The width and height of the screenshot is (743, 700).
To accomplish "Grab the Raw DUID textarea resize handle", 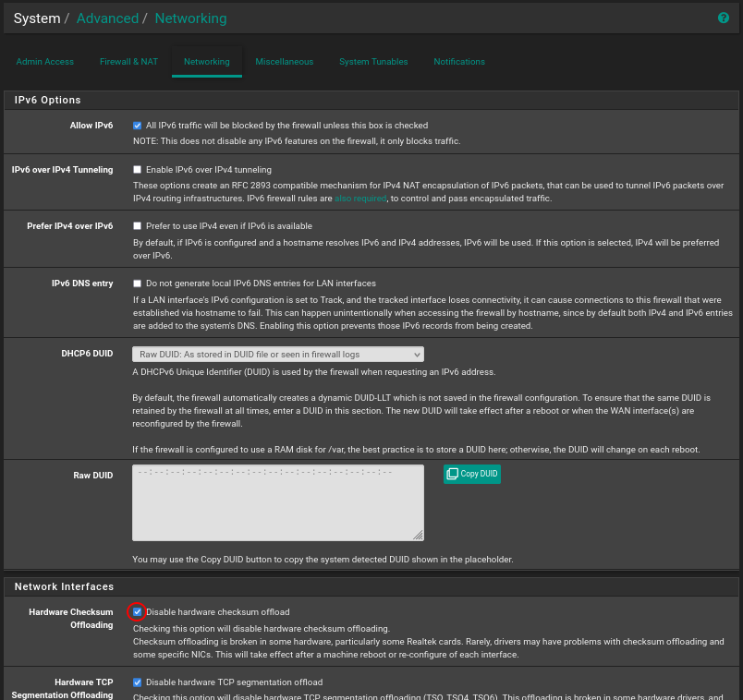I will point(418,535).
